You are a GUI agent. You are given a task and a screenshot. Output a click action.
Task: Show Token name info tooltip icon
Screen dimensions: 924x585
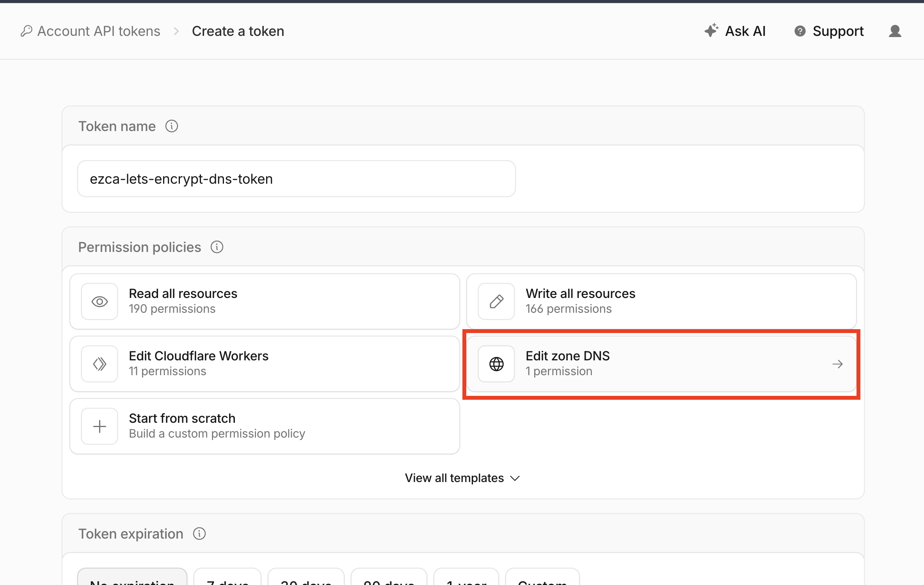click(172, 126)
